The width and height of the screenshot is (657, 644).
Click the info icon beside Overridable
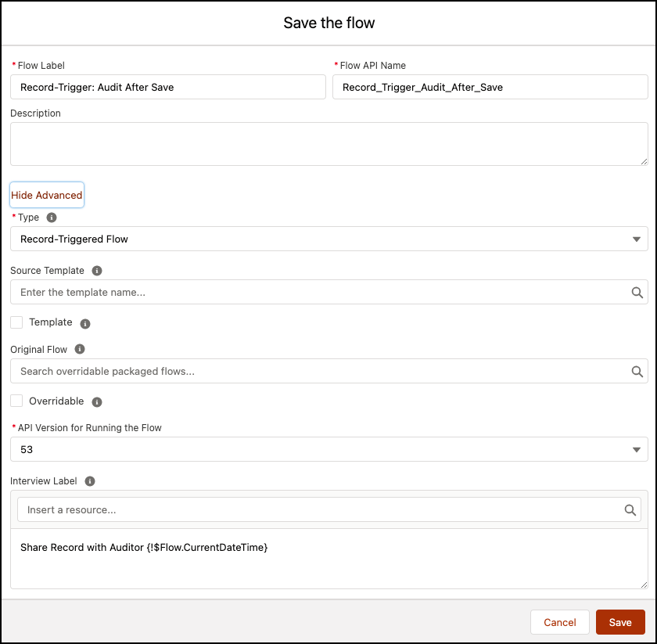click(x=97, y=402)
